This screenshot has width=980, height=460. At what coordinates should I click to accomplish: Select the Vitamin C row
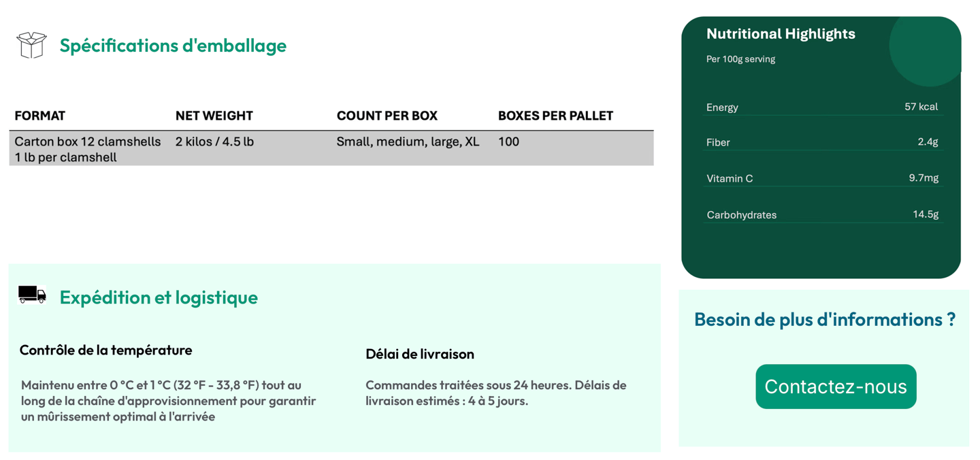pos(821,178)
